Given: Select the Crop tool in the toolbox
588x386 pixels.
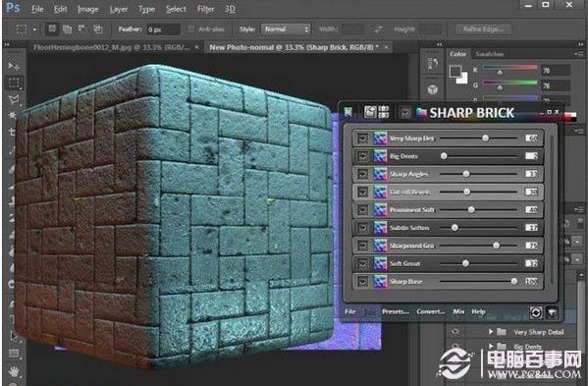Looking at the screenshot, I should pyautogui.click(x=13, y=132).
